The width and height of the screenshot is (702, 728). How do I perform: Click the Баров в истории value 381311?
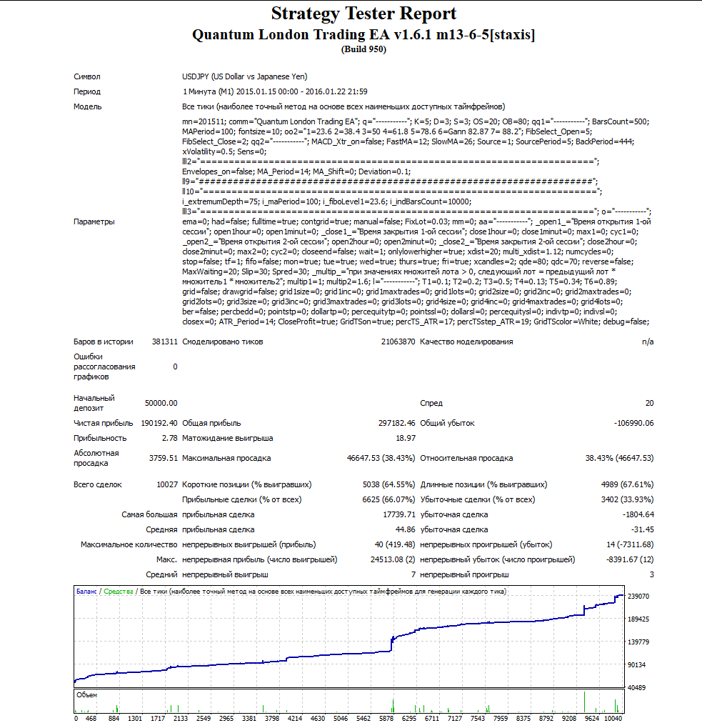tap(165, 341)
